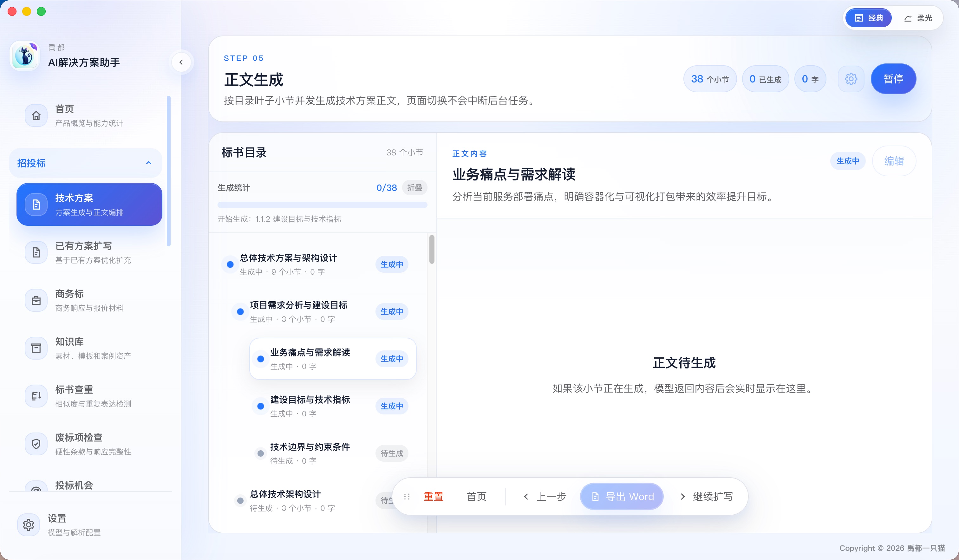Open 已有方案扩写 file icon
The image size is (959, 560).
point(36,252)
